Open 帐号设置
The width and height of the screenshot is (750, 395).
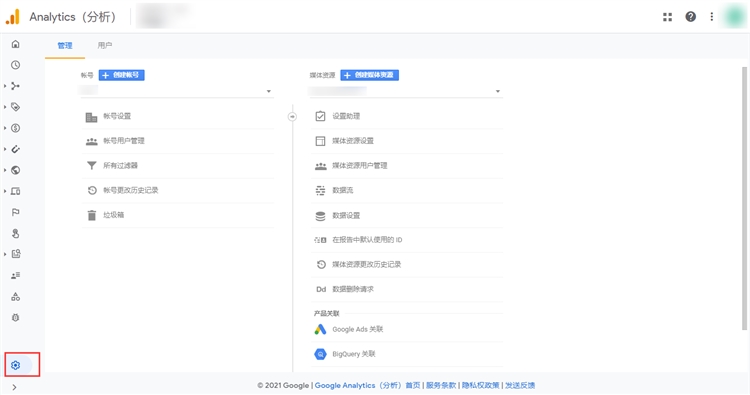tap(178, 116)
